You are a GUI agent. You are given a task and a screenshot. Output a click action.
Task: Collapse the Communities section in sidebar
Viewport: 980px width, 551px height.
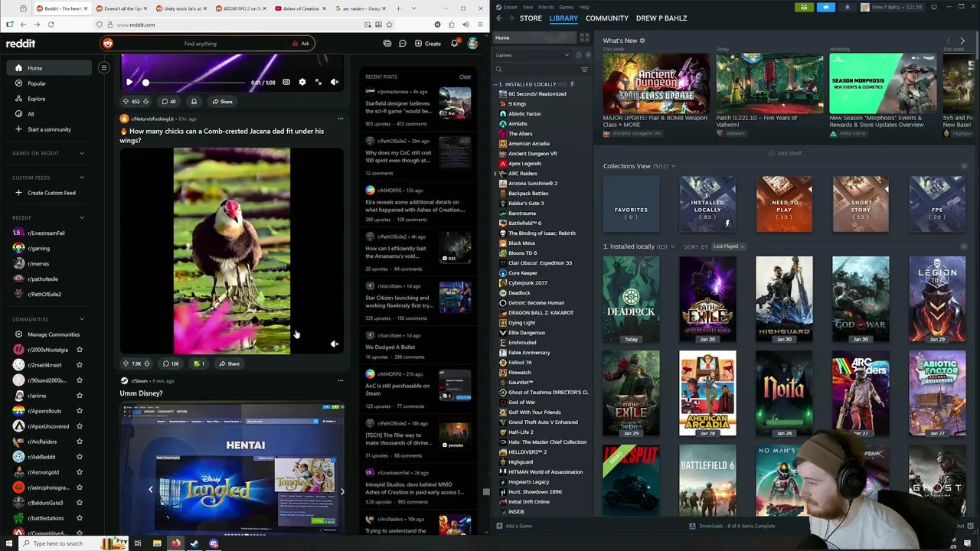click(82, 319)
